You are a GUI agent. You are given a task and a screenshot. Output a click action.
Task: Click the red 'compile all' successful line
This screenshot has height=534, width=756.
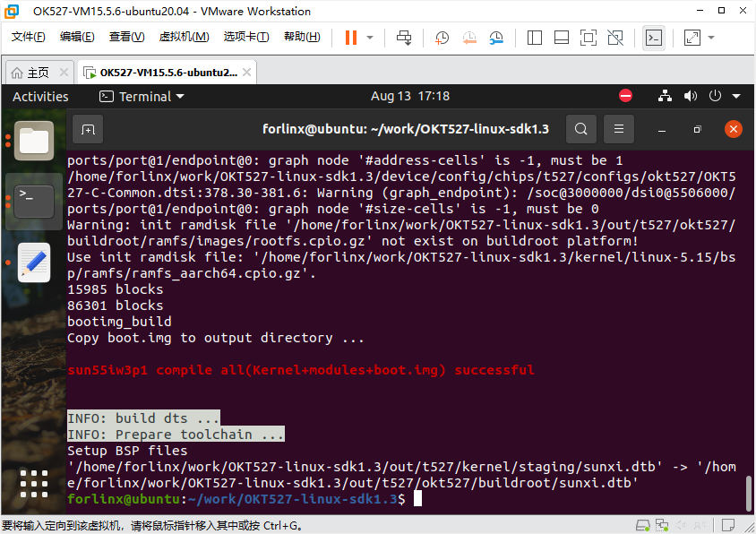pyautogui.click(x=301, y=370)
